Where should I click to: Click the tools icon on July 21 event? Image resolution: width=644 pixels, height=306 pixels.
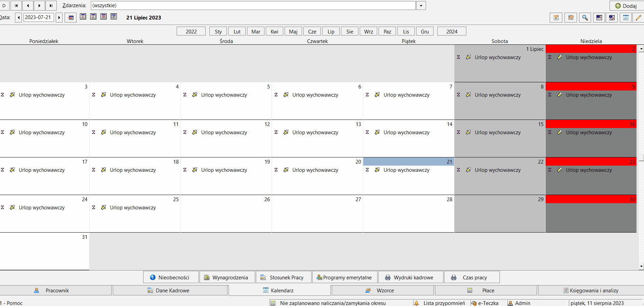click(x=377, y=170)
